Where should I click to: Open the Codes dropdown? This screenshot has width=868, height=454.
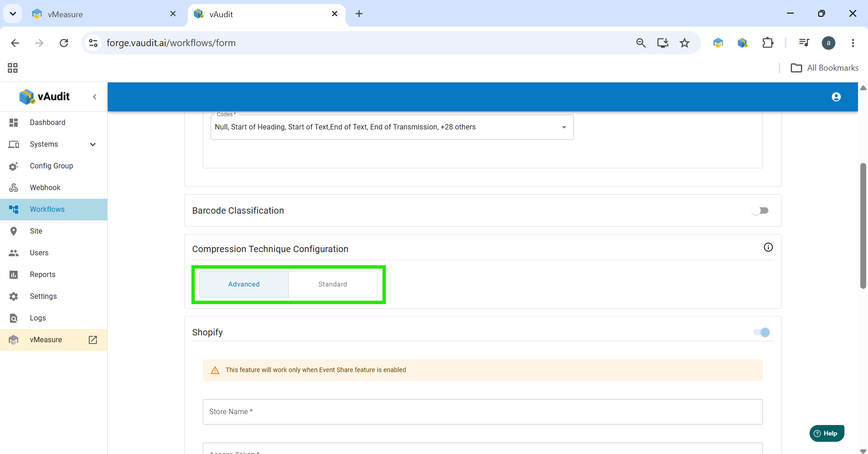(x=392, y=127)
